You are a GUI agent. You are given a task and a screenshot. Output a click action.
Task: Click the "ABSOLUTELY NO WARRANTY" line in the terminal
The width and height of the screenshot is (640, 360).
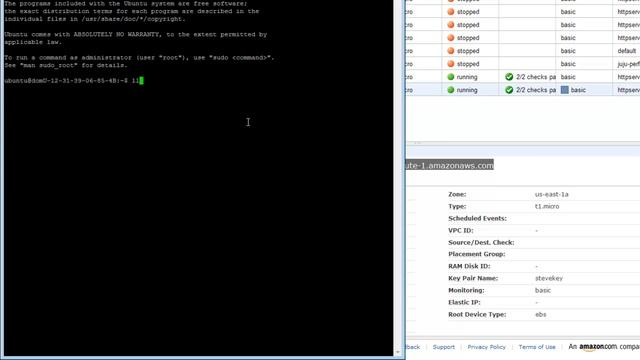point(136,34)
